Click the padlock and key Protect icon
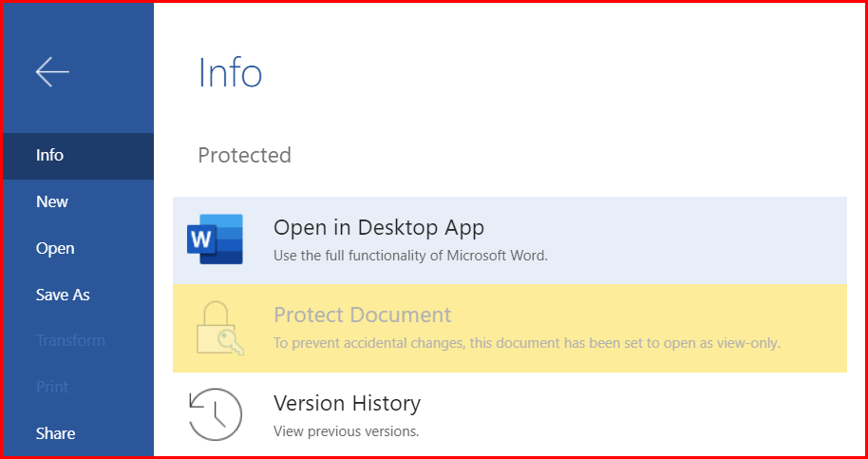The height and width of the screenshot is (459, 868). [219, 328]
